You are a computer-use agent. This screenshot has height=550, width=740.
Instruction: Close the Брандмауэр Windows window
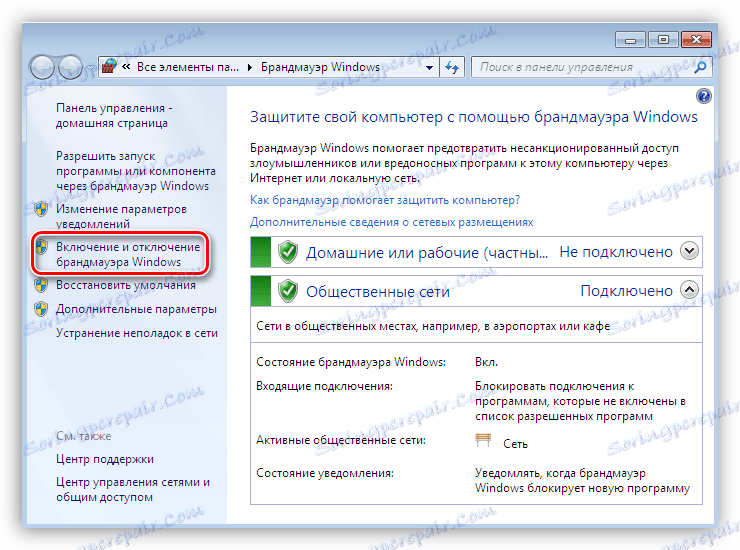696,40
